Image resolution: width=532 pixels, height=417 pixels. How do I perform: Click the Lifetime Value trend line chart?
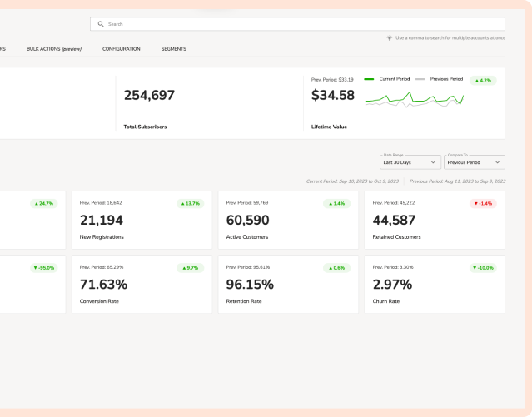coord(415,99)
